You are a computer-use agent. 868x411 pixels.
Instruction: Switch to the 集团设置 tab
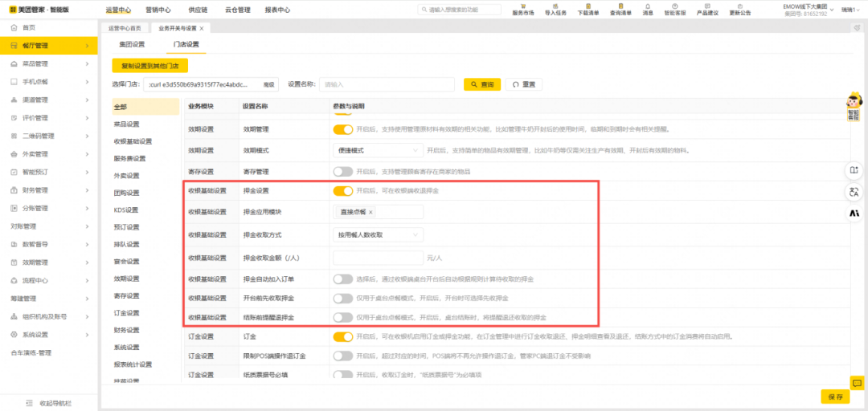coord(132,44)
